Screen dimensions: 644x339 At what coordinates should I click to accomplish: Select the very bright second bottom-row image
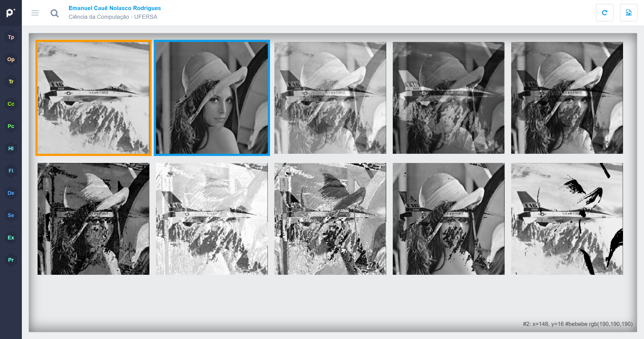pyautogui.click(x=212, y=219)
